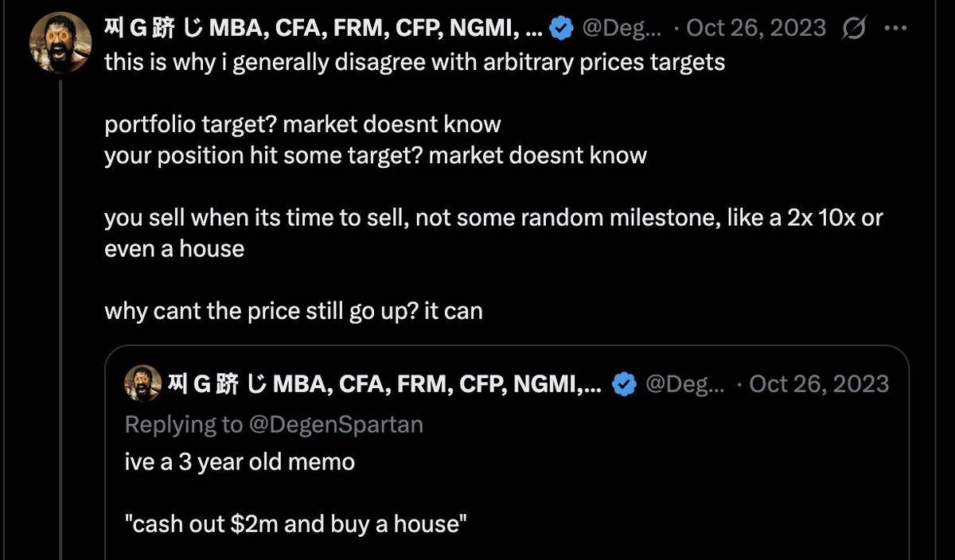This screenshot has height=560, width=955.
Task: Click the circle-slash icon beside the main tweet date
Action: [x=854, y=29]
